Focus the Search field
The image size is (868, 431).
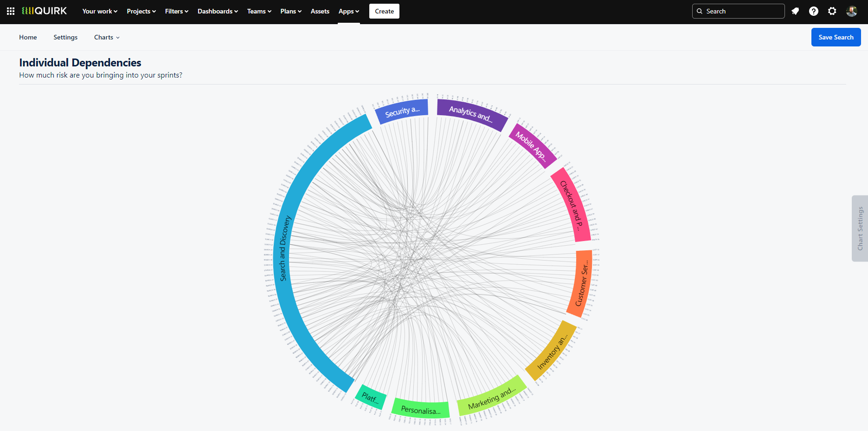click(x=738, y=11)
